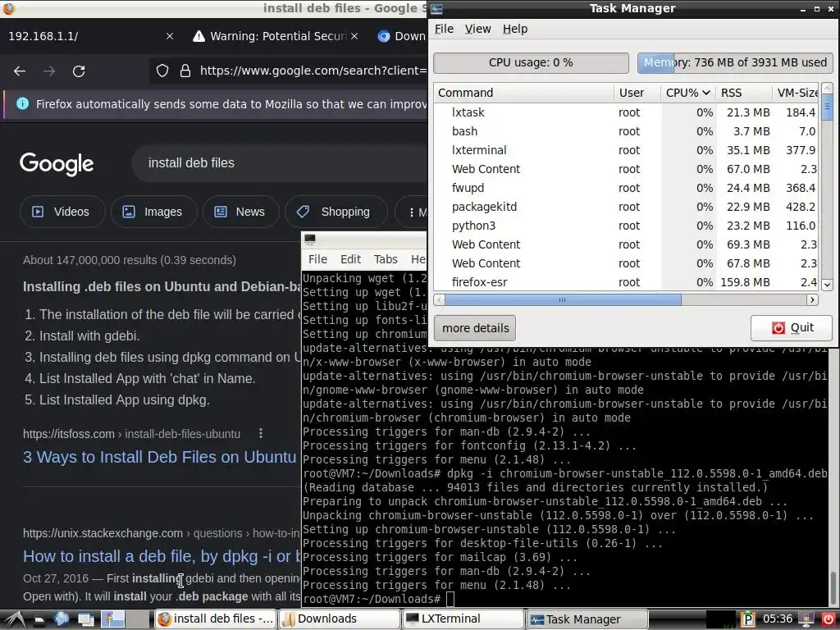The width and height of the screenshot is (840, 630).
Task: Sort processes by the User column
Action: click(x=637, y=93)
